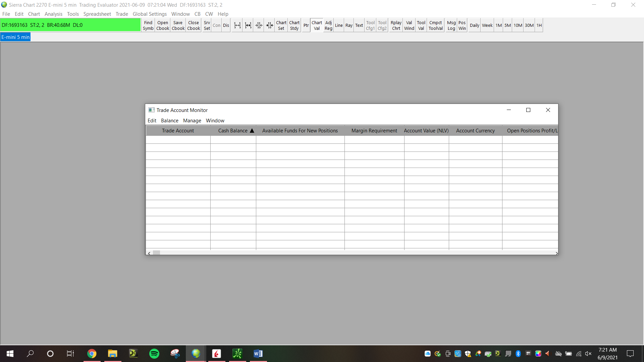
Task: Open the Global Settings menu
Action: click(x=150, y=14)
